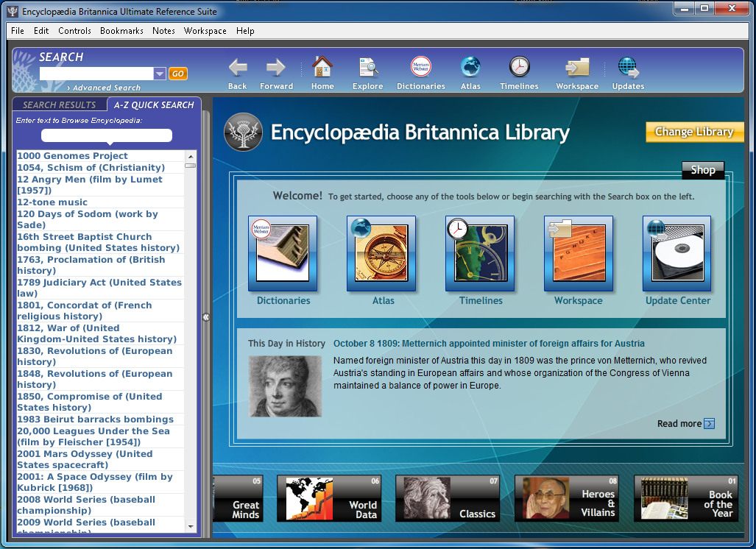756x549 pixels.
Task: Go back using the Back arrow
Action: 238,68
